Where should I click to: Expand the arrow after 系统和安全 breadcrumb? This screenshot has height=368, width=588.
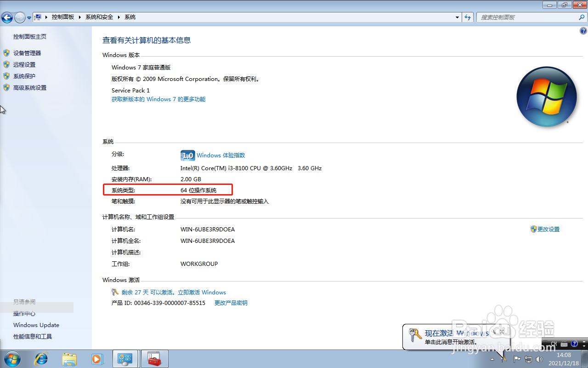point(119,17)
